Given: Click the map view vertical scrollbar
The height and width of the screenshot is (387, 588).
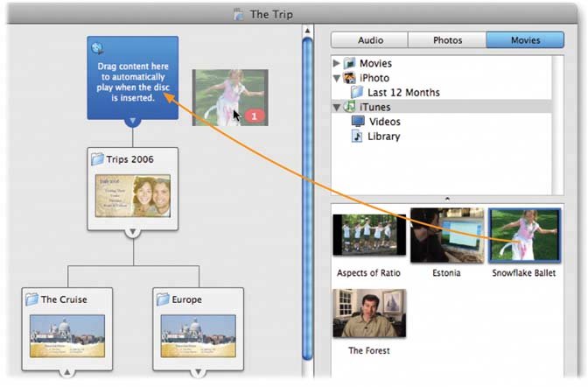Looking at the screenshot, I should pyautogui.click(x=306, y=193).
